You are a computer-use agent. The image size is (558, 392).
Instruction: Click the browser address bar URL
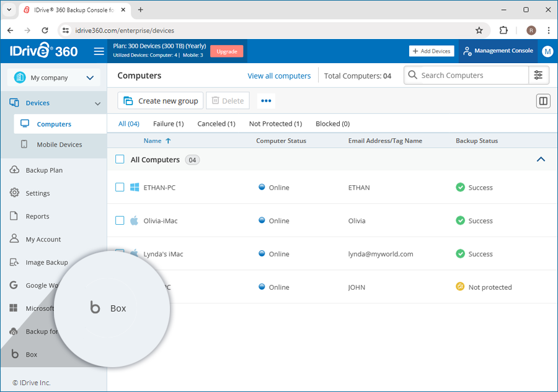coord(125,30)
